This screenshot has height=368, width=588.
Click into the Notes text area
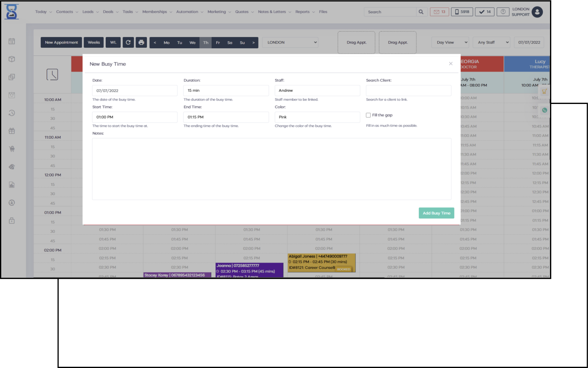coord(271,169)
